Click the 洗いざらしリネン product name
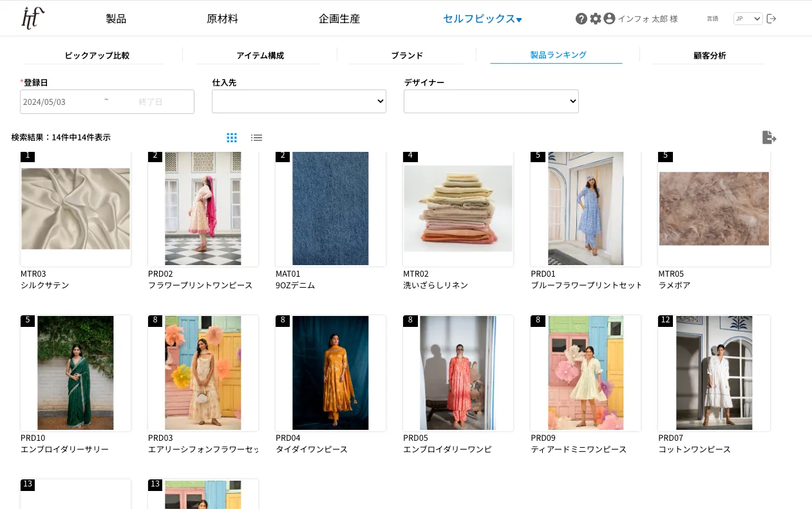 [x=435, y=285]
